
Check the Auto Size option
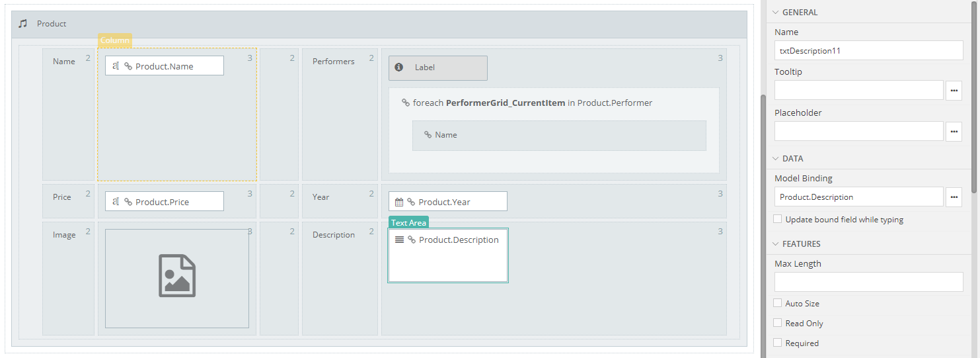[778, 303]
